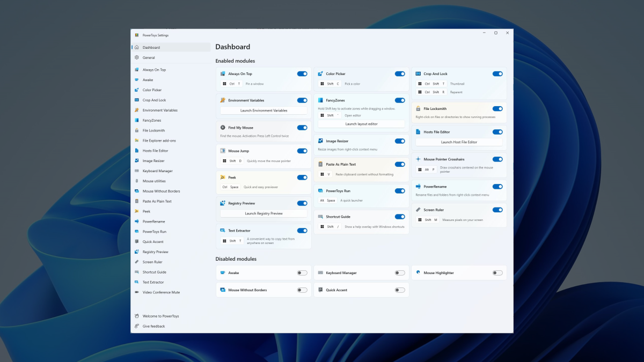This screenshot has width=644, height=362.
Task: Select Give feedback in the sidebar
Action: click(x=171, y=326)
